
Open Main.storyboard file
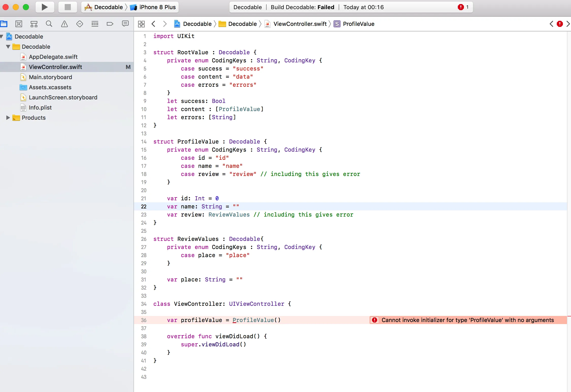(50, 77)
